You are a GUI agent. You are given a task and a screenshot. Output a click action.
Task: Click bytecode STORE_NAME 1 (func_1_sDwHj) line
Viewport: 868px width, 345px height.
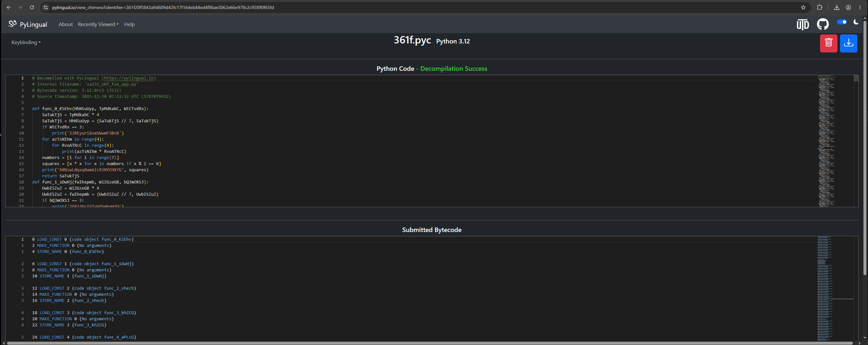[x=69, y=276]
